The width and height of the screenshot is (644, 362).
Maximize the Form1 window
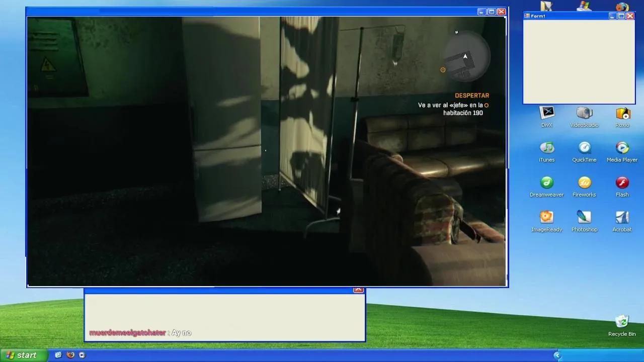point(621,16)
